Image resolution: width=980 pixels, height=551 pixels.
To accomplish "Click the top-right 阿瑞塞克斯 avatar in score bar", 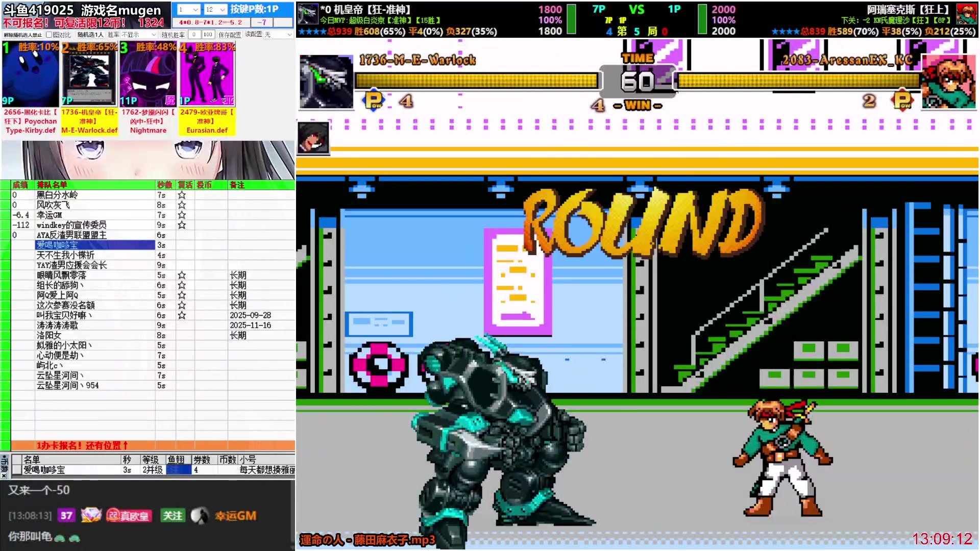I will tap(966, 14).
